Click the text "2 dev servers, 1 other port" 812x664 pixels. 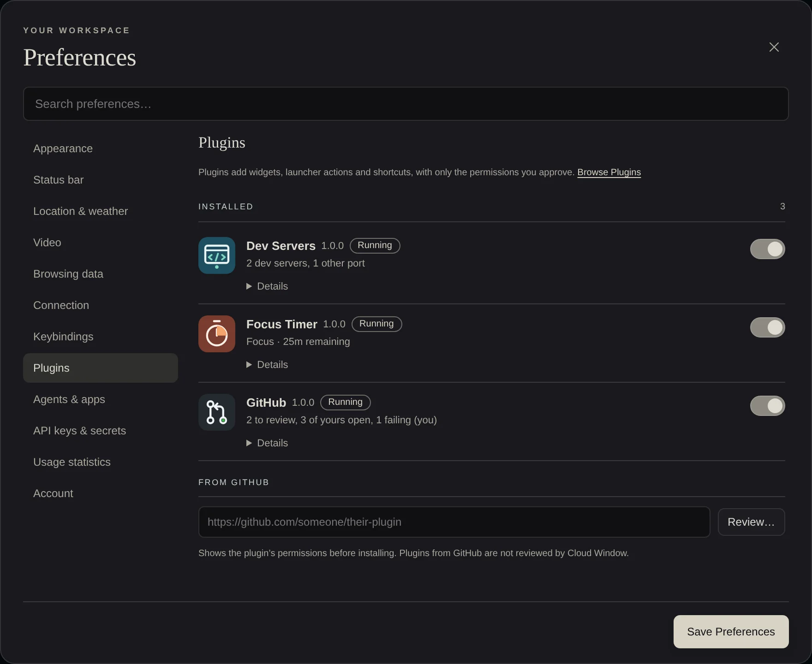pos(305,263)
